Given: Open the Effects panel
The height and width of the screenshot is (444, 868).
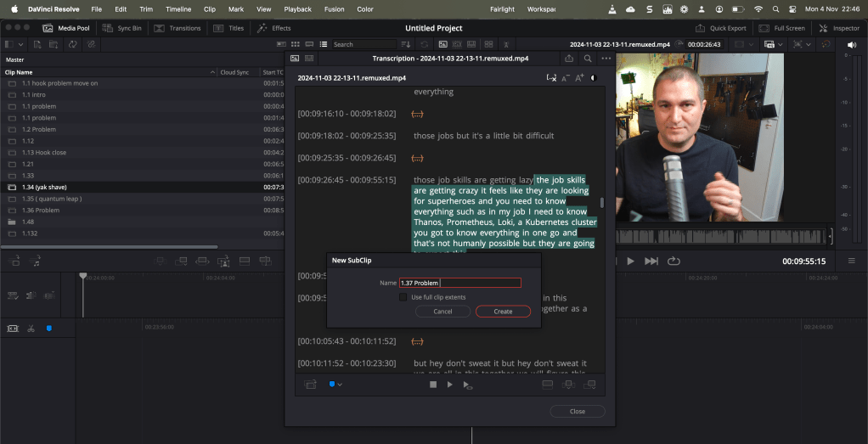Looking at the screenshot, I should 273,28.
